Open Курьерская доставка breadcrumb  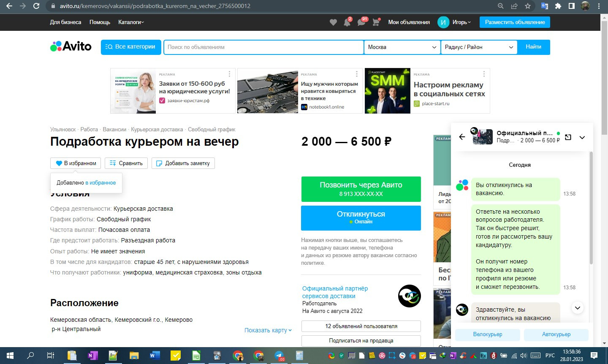coord(157,130)
